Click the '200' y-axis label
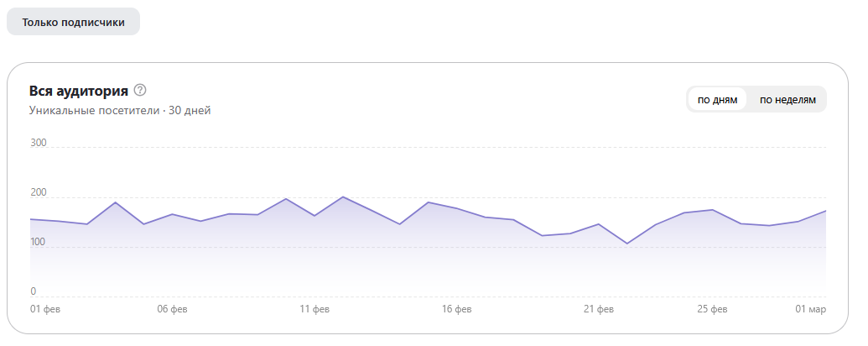 pyautogui.click(x=39, y=192)
